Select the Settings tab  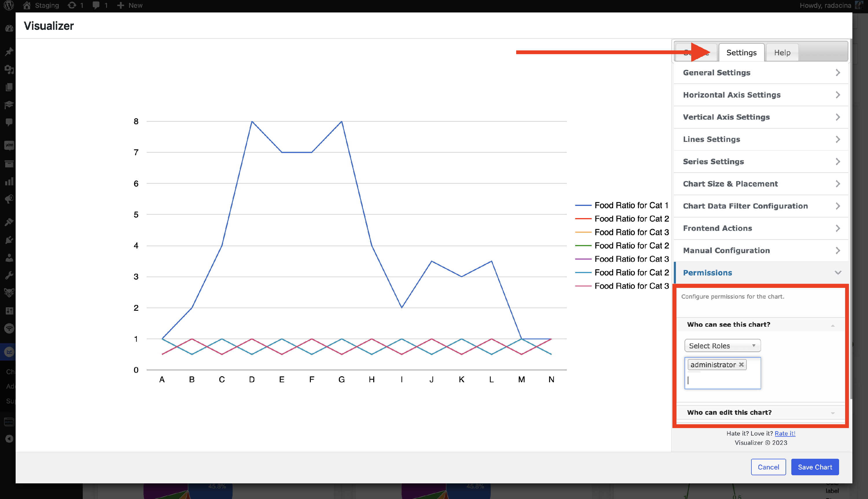point(741,53)
